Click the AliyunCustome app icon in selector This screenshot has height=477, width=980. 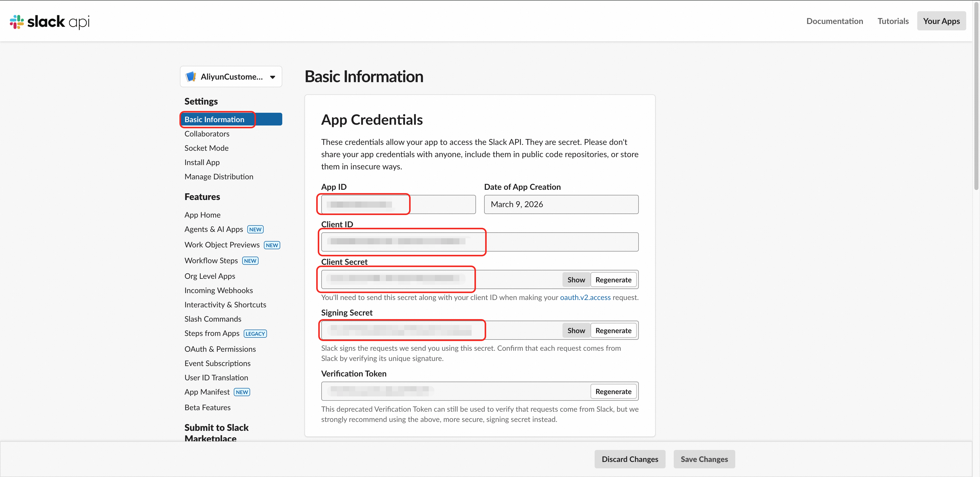191,77
